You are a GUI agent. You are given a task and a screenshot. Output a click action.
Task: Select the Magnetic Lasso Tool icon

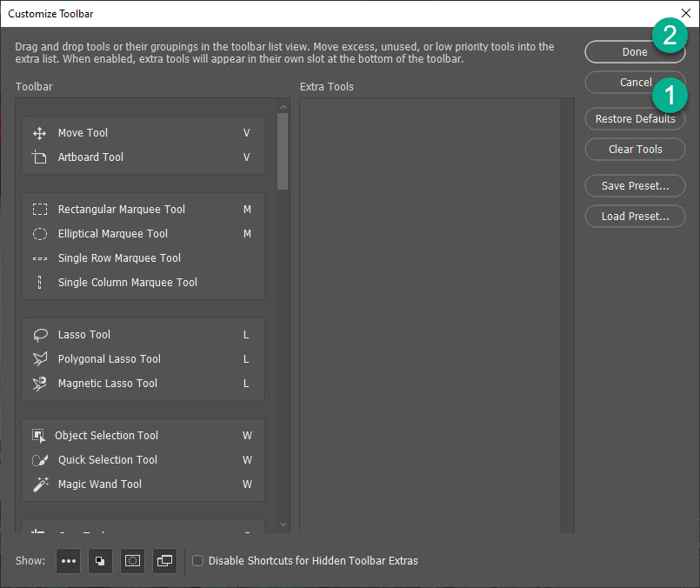(x=39, y=384)
